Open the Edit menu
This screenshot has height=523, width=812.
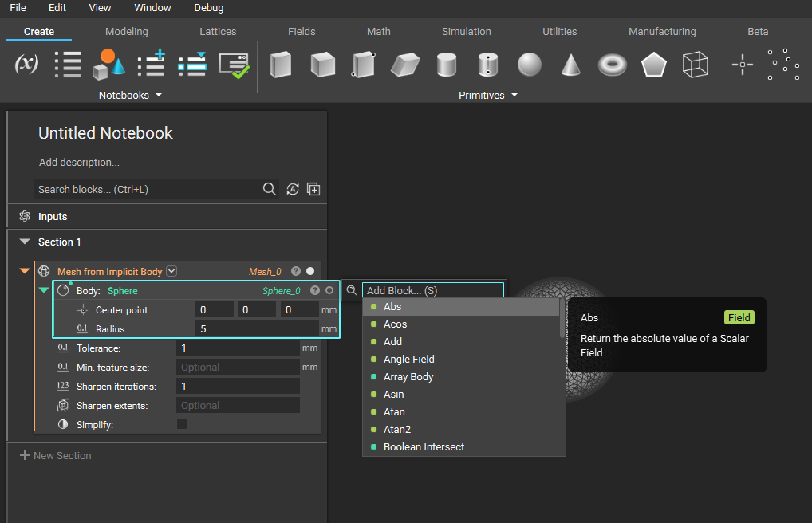point(57,8)
